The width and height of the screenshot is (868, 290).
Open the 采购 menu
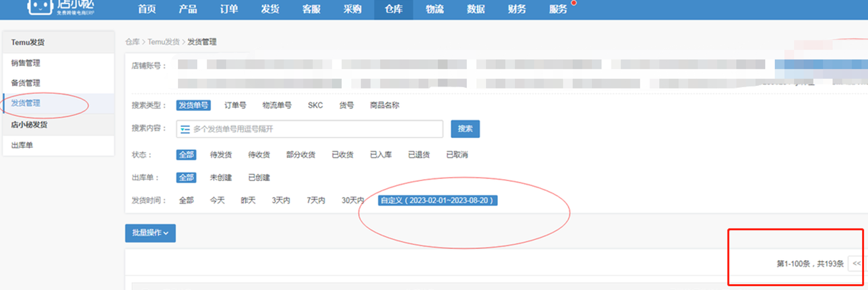click(352, 9)
